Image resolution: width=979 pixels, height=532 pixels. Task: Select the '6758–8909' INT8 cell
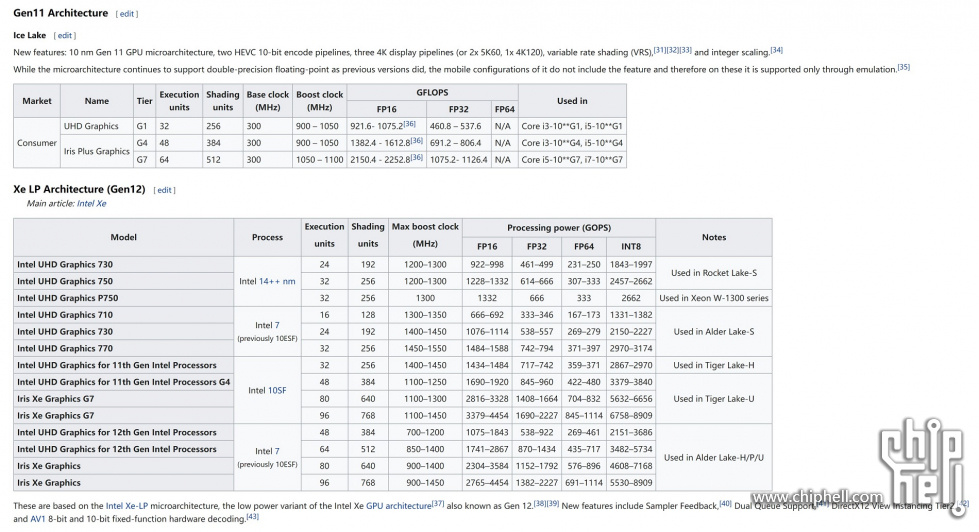[x=631, y=416]
